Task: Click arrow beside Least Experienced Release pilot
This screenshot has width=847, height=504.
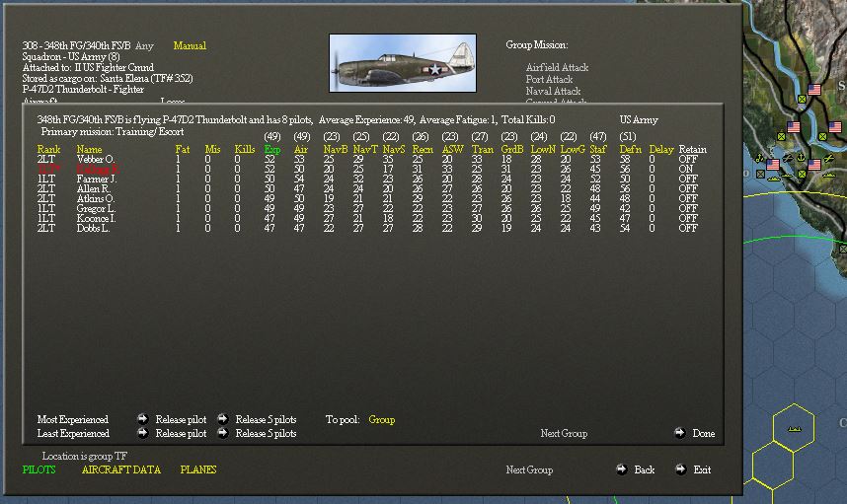Action: pyautogui.click(x=142, y=433)
